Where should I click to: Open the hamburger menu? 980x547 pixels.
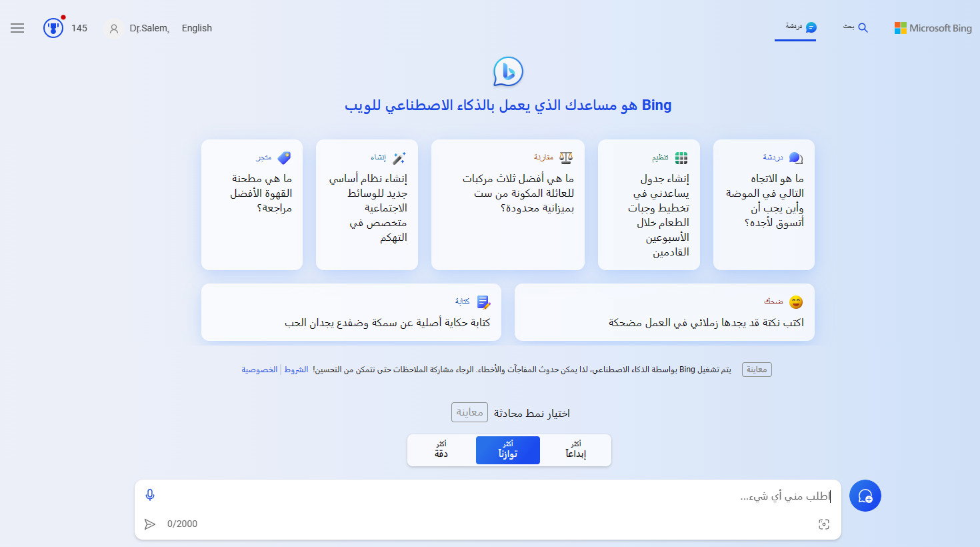[17, 28]
